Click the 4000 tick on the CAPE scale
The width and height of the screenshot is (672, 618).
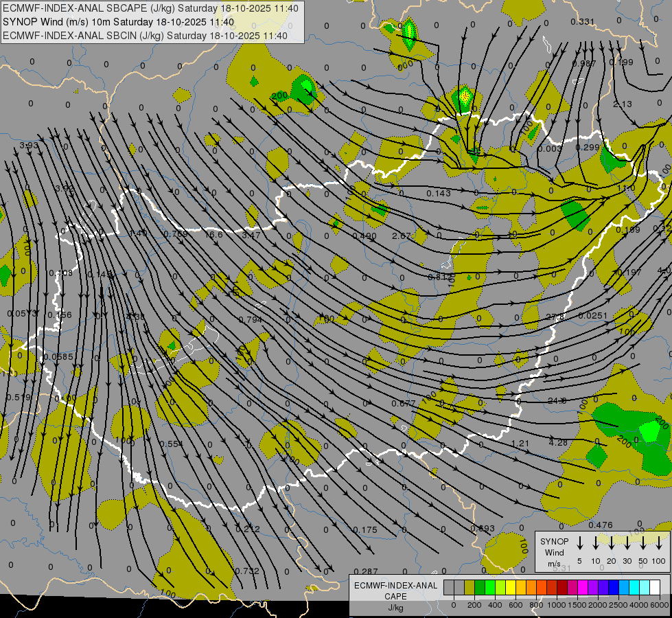tap(639, 605)
